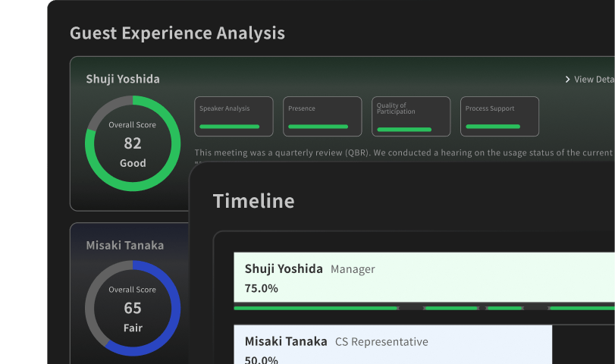Open the Quality of Participation card
The width and height of the screenshot is (615, 364).
411,116
